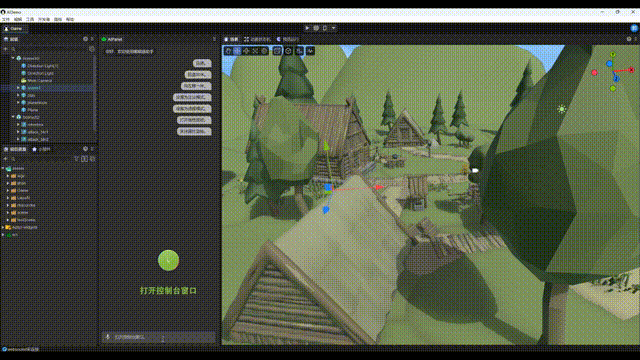Click the orientation gizmo Y axis handle
The height and width of the screenshot is (360, 640).
pyautogui.click(x=613, y=55)
